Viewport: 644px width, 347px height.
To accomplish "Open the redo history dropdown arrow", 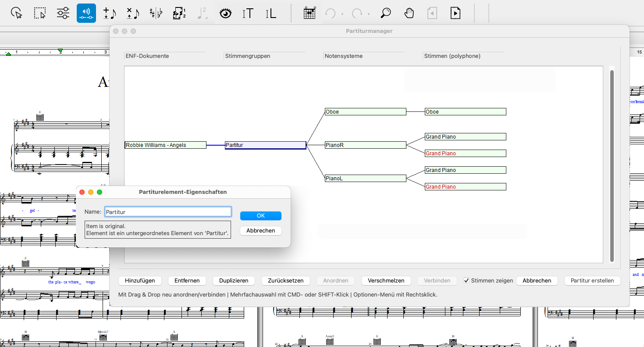I will [x=369, y=14].
